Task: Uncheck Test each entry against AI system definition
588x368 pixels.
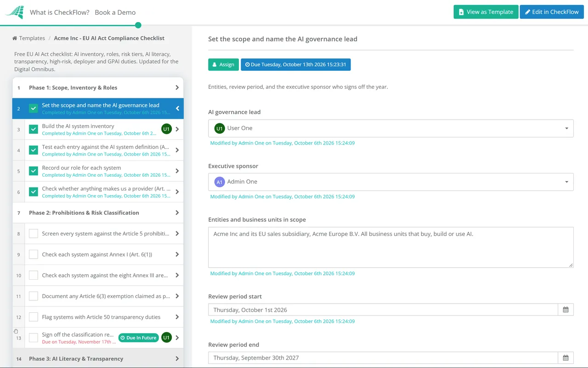Action: pos(34,150)
